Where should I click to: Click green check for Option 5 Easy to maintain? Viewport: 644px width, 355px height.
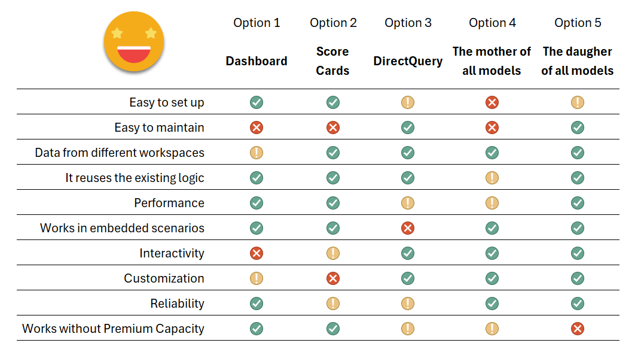577,128
